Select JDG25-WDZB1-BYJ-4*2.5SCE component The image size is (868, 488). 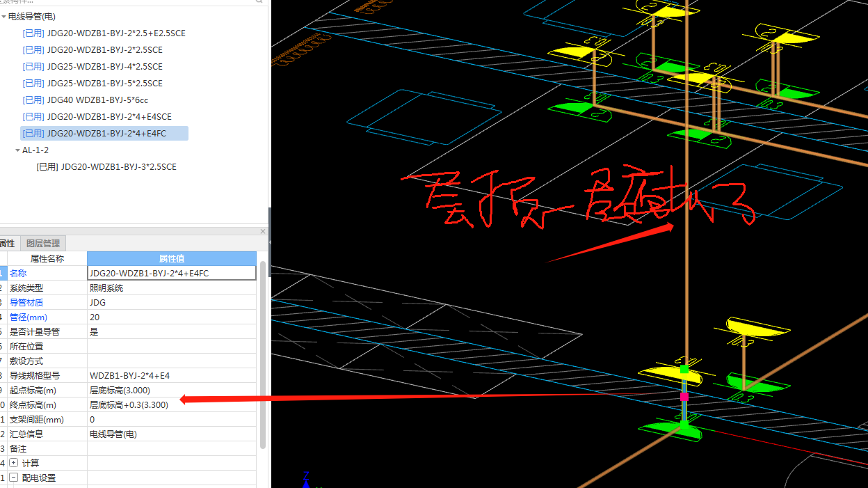[x=93, y=66]
